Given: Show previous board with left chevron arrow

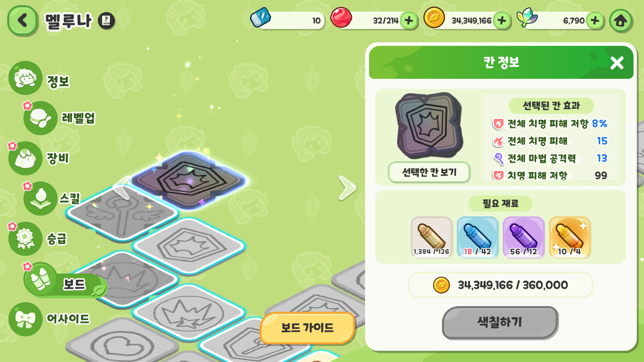Looking at the screenshot, I should (122, 187).
